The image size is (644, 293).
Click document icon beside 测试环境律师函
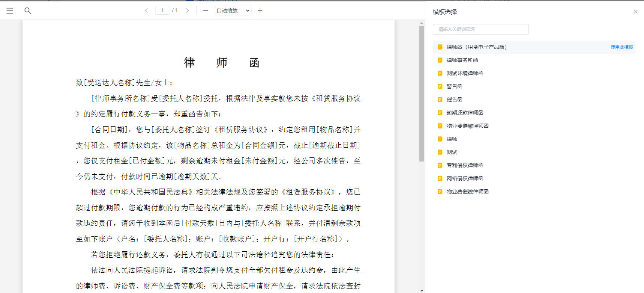(440, 73)
